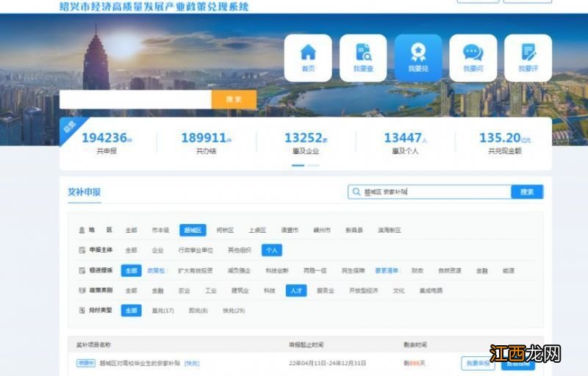This screenshot has height=376, width=588.
Task: Open the 我要问 chat bubble tile
Action: (473, 58)
